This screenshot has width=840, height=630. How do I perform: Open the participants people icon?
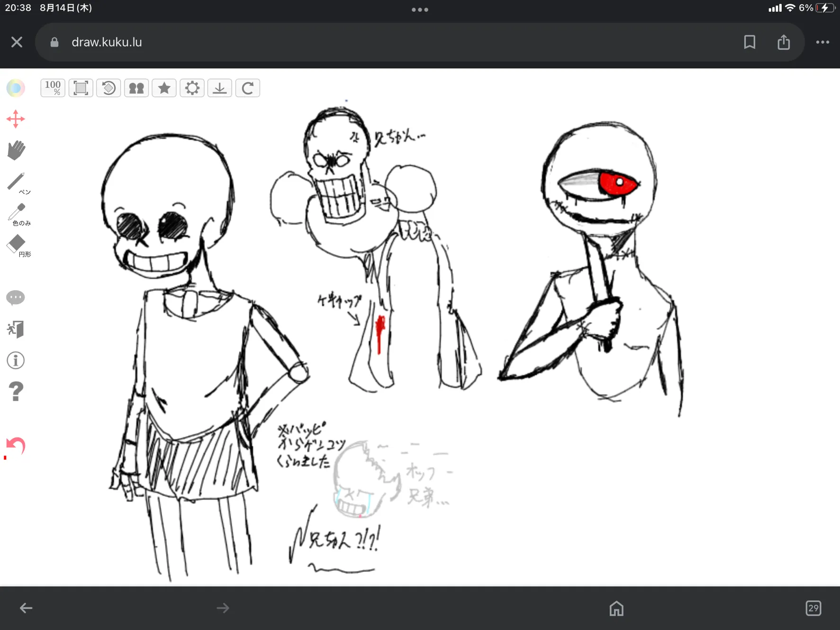(136, 88)
